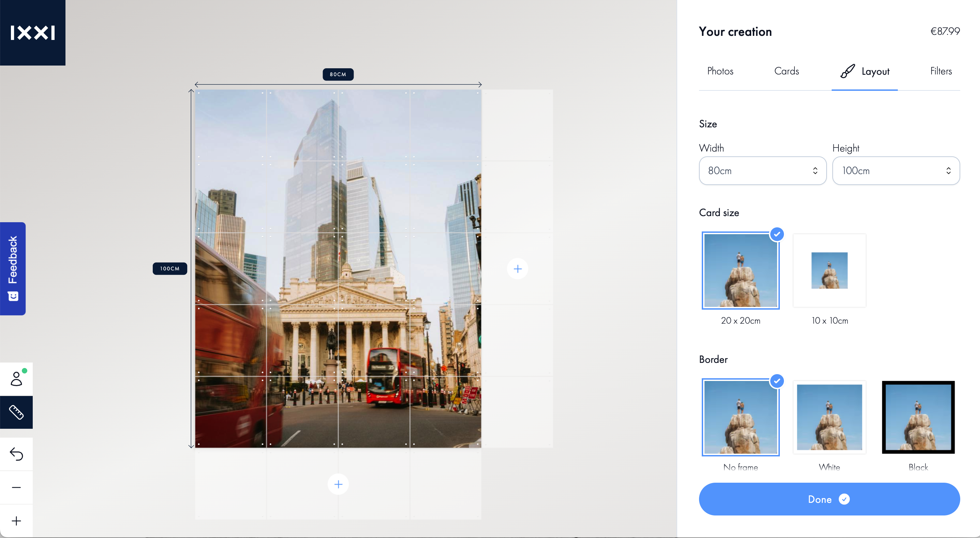Click the IXXI logo
The height and width of the screenshot is (538, 980).
tap(33, 33)
